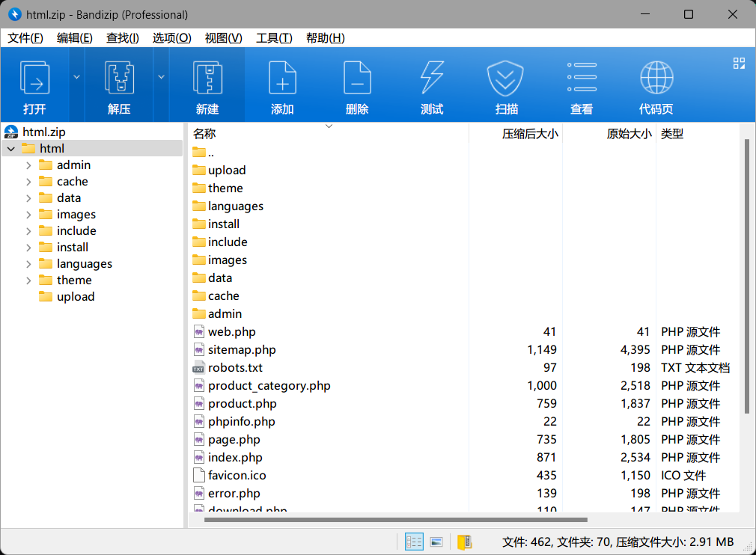Click the 解压 (Extract) toolbar icon
The height and width of the screenshot is (555, 756).
pyautogui.click(x=119, y=79)
